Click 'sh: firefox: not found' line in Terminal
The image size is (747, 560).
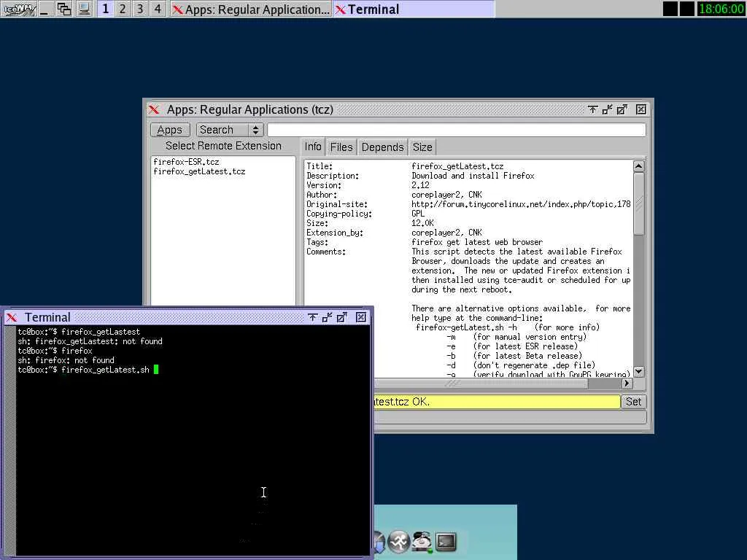point(66,360)
